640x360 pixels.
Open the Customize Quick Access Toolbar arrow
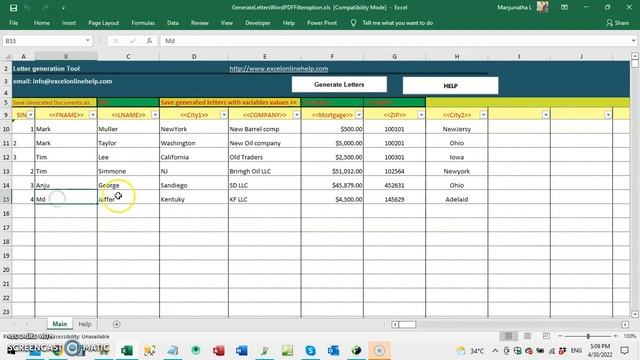click(x=63, y=8)
